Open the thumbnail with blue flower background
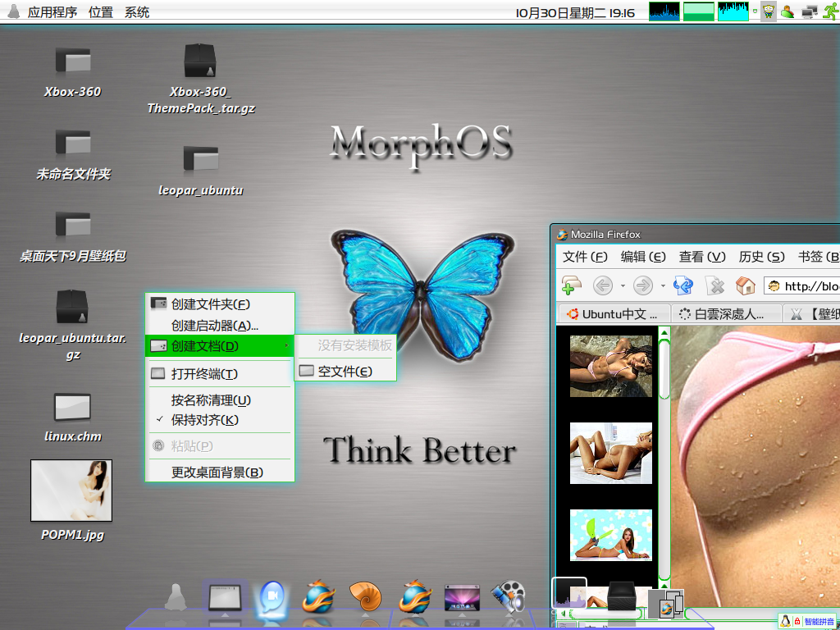840x630 pixels. click(x=610, y=535)
